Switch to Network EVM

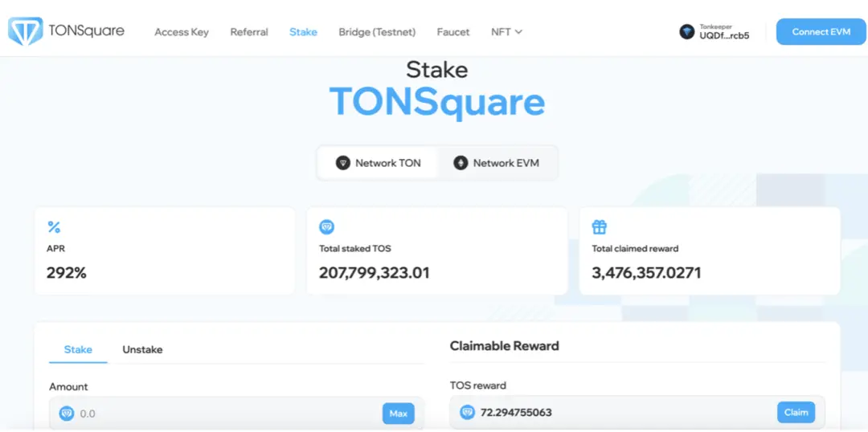[x=497, y=163]
